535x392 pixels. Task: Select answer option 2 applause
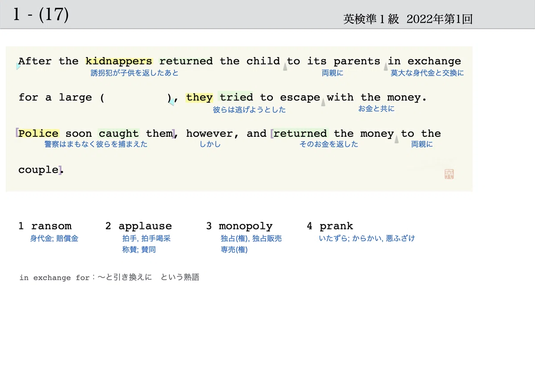tap(138, 226)
